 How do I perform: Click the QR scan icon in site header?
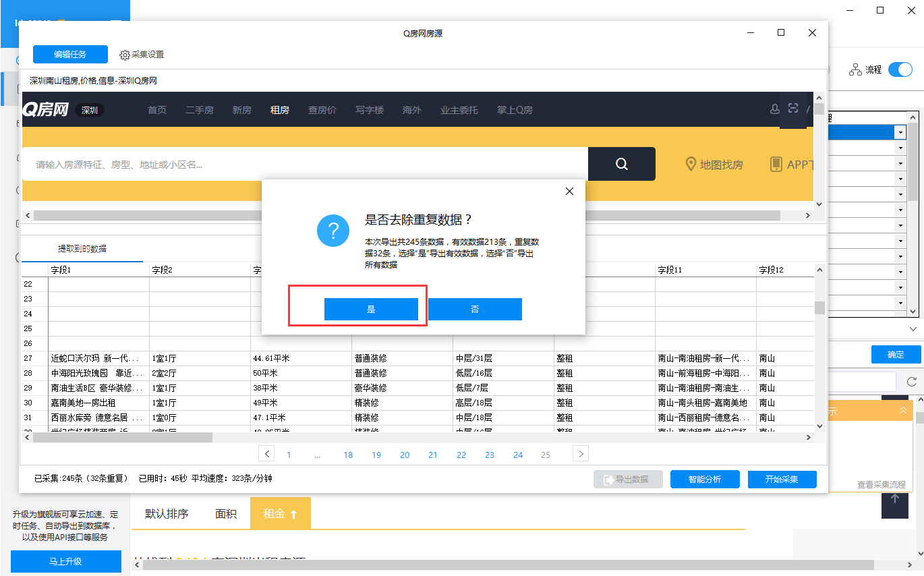[793, 109]
